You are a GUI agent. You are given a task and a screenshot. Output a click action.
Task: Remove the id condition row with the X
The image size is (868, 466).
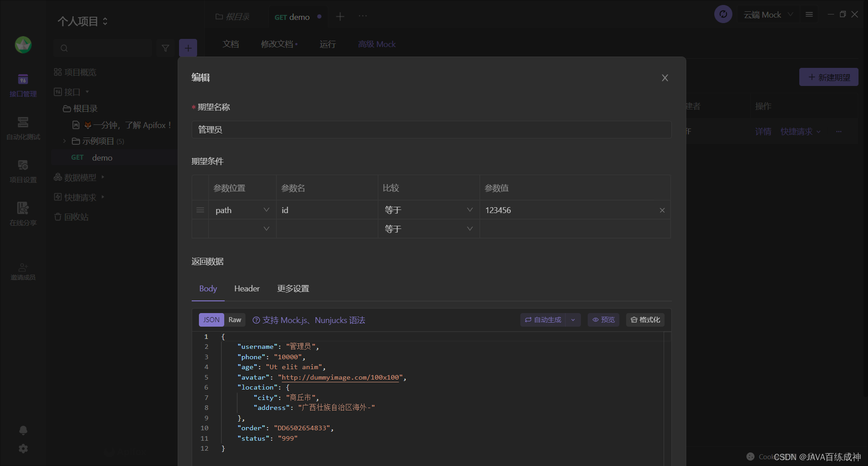click(x=662, y=210)
